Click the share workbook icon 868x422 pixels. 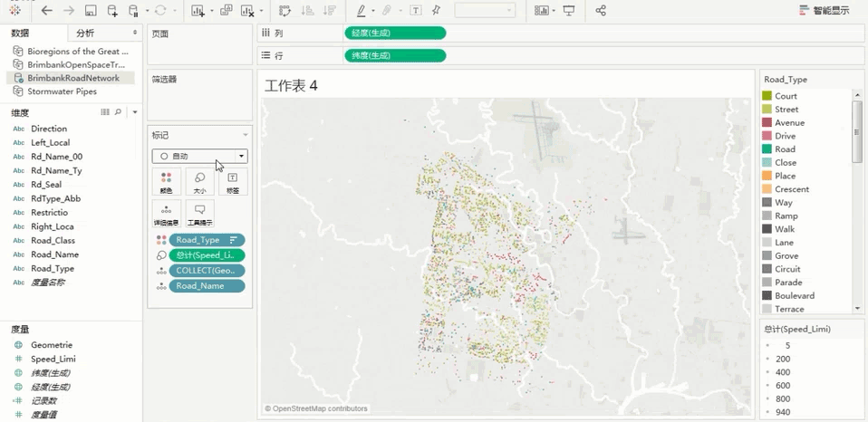(x=601, y=11)
